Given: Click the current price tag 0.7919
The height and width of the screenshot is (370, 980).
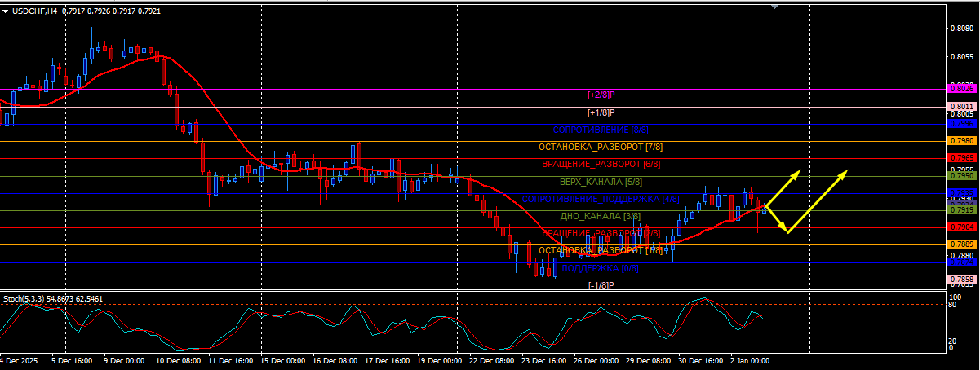Looking at the screenshot, I should click(x=962, y=209).
